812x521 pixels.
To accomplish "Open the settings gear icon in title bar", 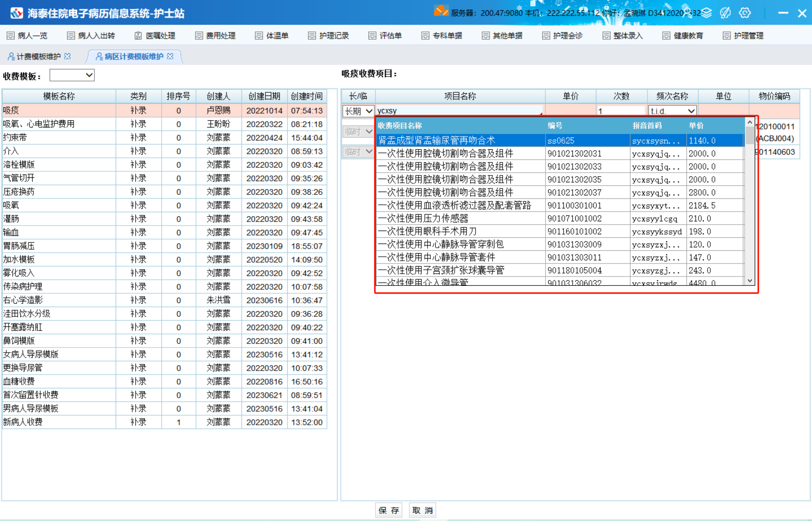I will 744,13.
